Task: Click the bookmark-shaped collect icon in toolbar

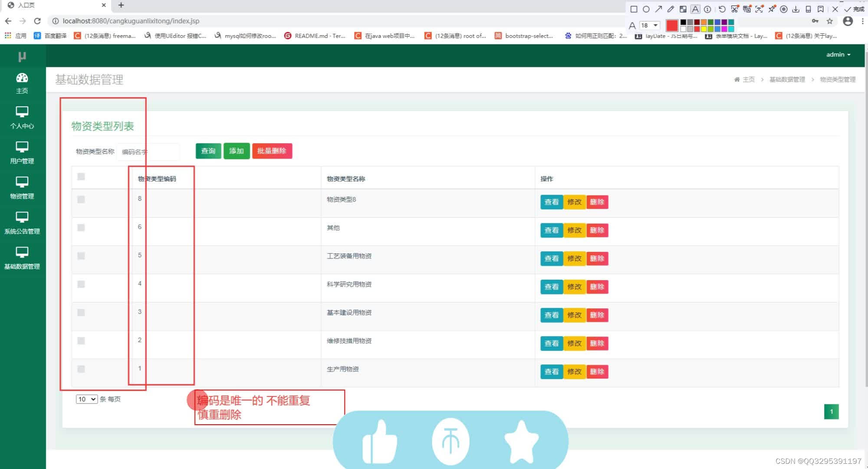Action: click(x=820, y=9)
